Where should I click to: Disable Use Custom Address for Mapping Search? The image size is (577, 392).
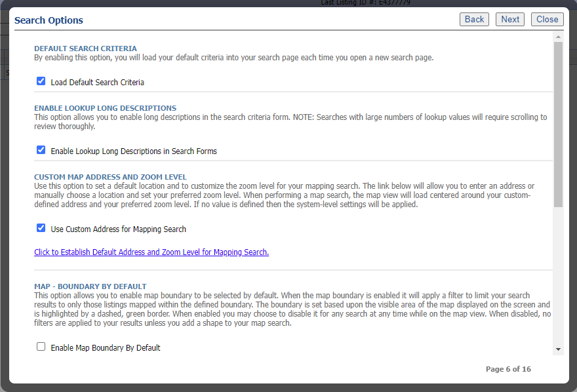tap(41, 227)
